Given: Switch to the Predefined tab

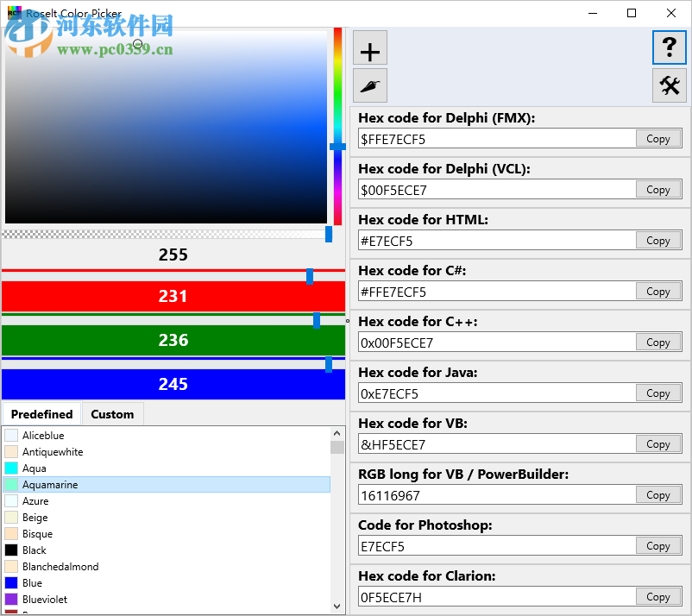Looking at the screenshot, I should [41, 413].
